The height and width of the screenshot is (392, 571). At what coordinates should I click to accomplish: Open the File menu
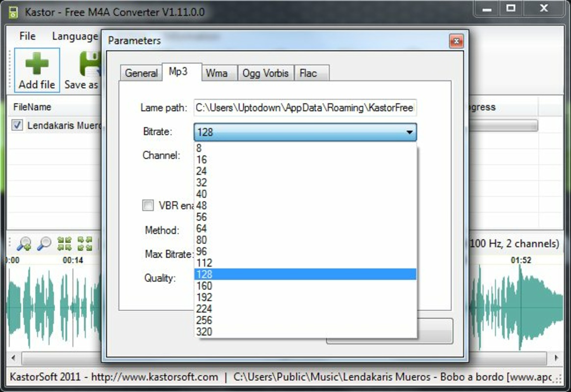tap(27, 36)
